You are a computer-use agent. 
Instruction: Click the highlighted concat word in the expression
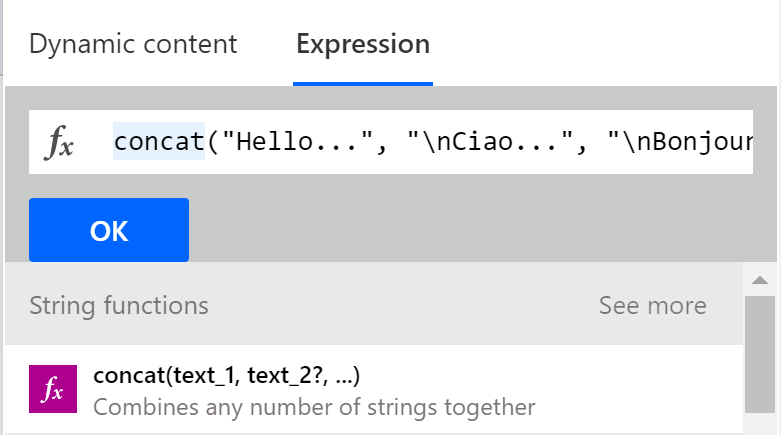click(159, 142)
